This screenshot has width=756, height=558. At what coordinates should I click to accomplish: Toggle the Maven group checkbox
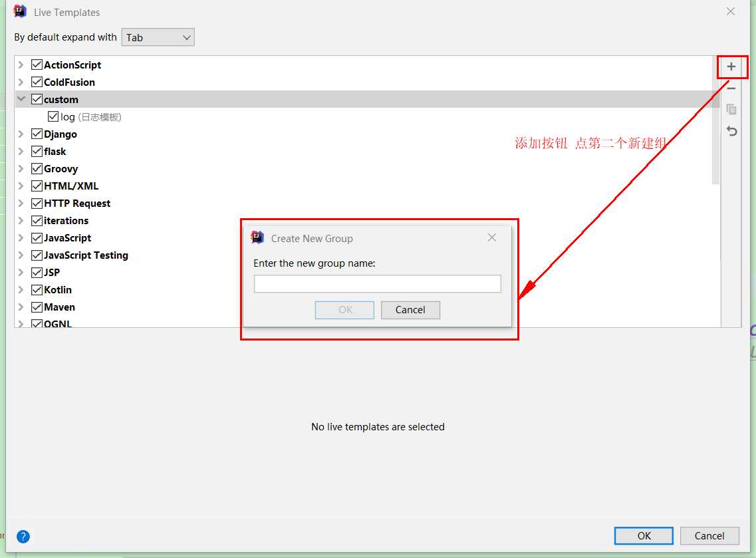[x=37, y=307]
